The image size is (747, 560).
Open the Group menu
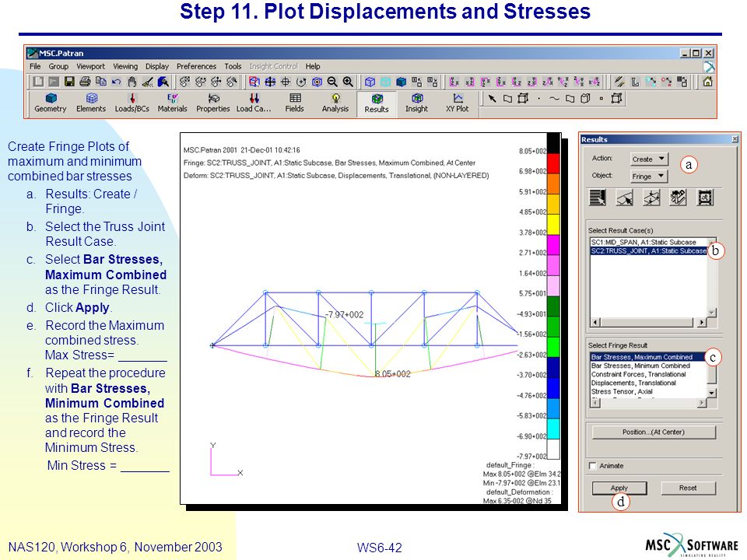point(58,66)
